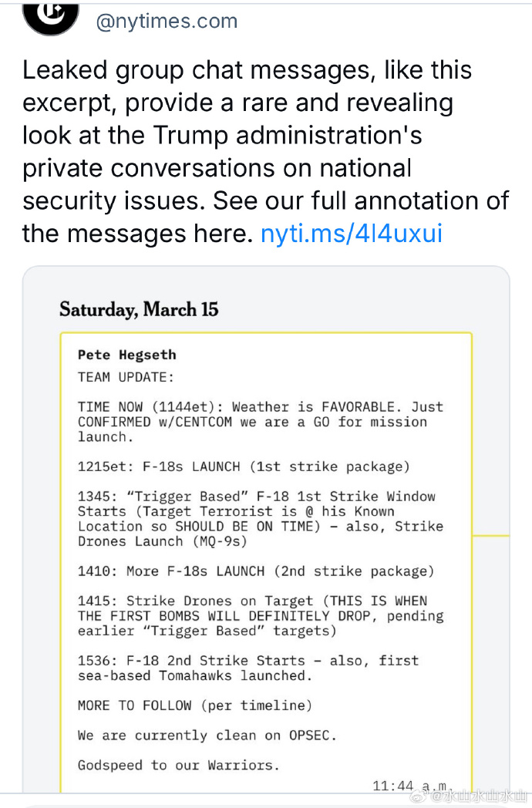Image resolution: width=532 pixels, height=808 pixels.
Task: Click the 11:44 a.m. message timestamp
Action: click(x=412, y=786)
